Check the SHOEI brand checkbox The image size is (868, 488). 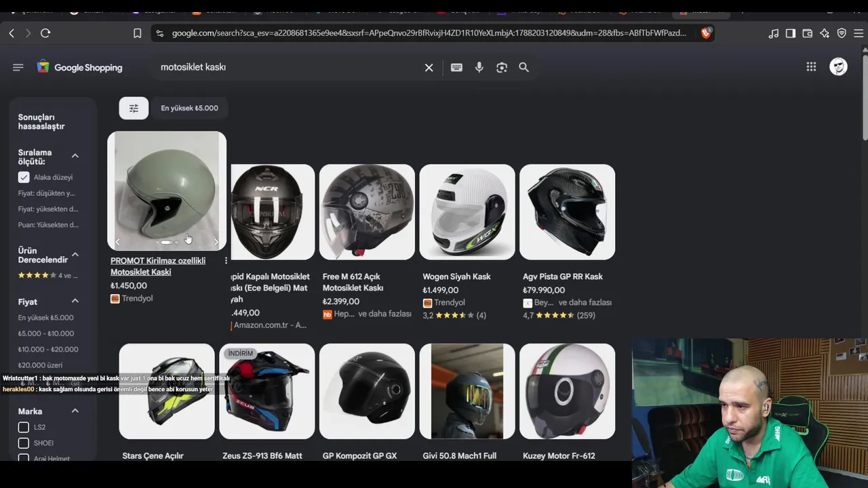(x=24, y=443)
